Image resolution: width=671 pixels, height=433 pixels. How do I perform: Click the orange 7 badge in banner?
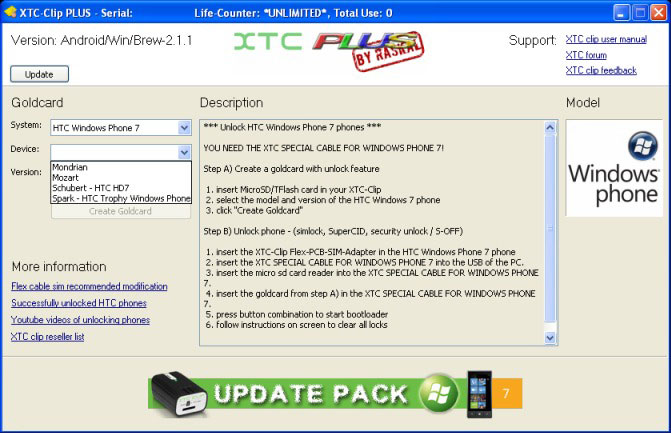[507, 393]
